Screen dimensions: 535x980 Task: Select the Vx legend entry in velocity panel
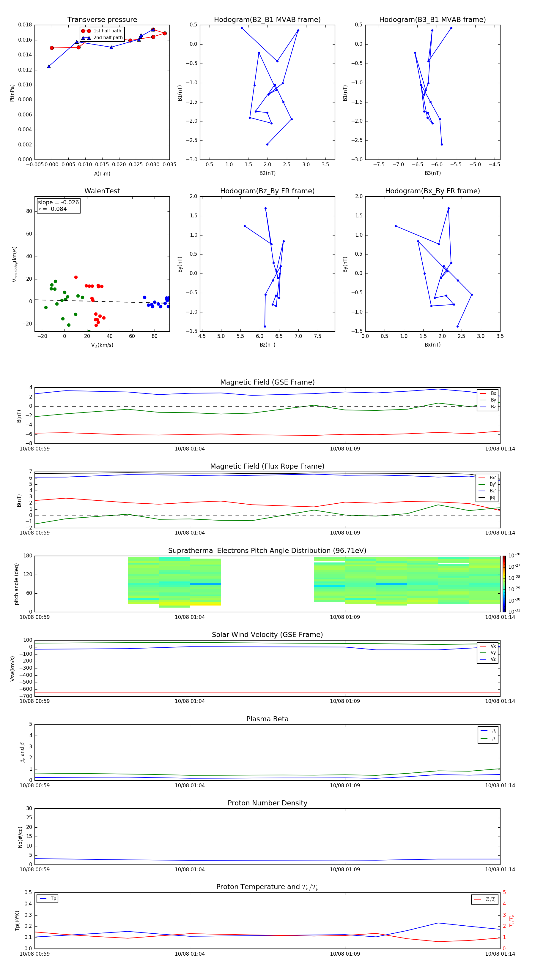pyautogui.click(x=488, y=646)
